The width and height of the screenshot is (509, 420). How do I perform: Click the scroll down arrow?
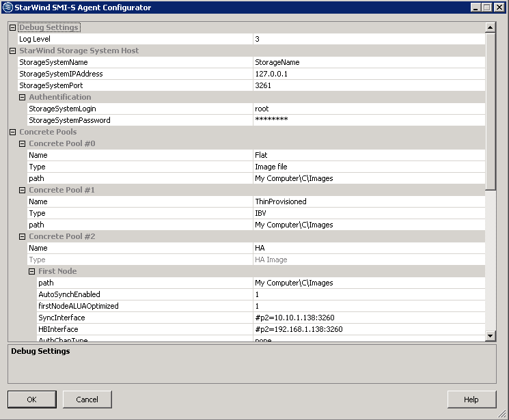490,336
